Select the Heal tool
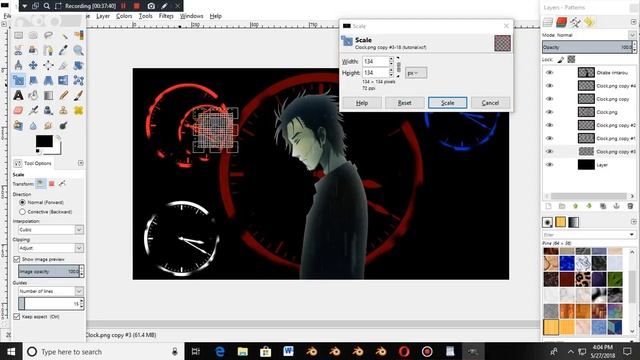Screen dimensions: 640x360 (x=78, y=110)
